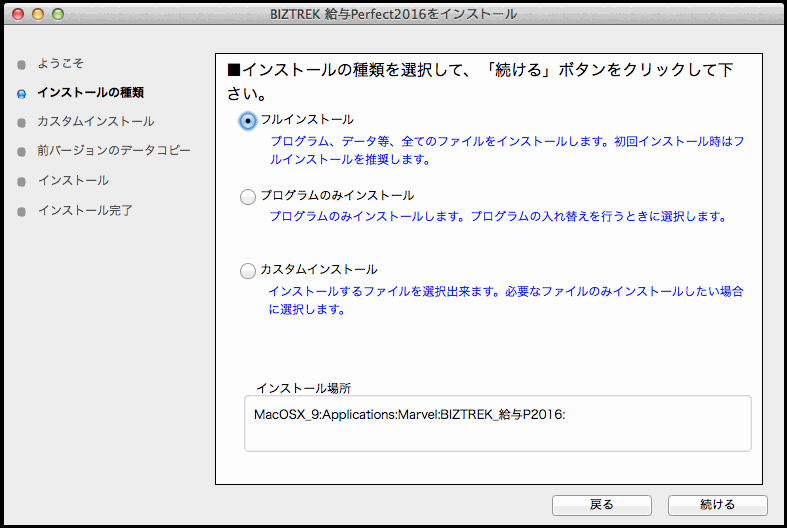Click the bullet icon beside ようこそ step
Image resolution: width=787 pixels, height=528 pixels.
pos(21,64)
